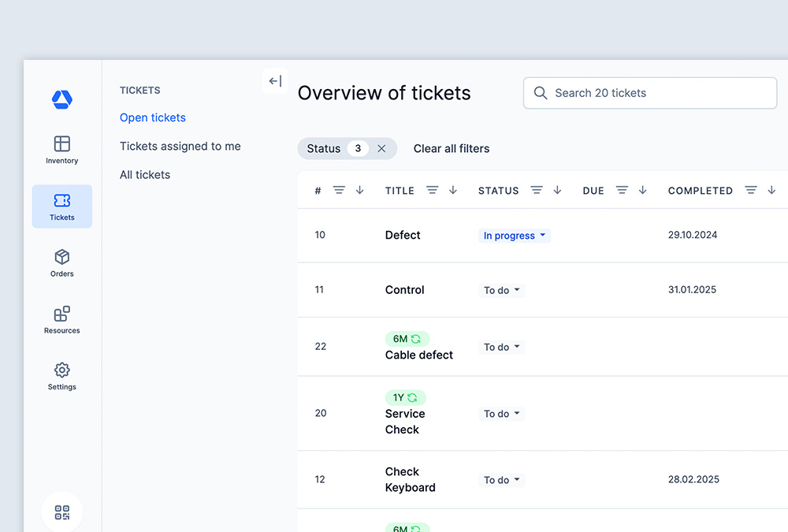The height and width of the screenshot is (532, 788).
Task: Click the Clear all filters link
Action: point(452,148)
